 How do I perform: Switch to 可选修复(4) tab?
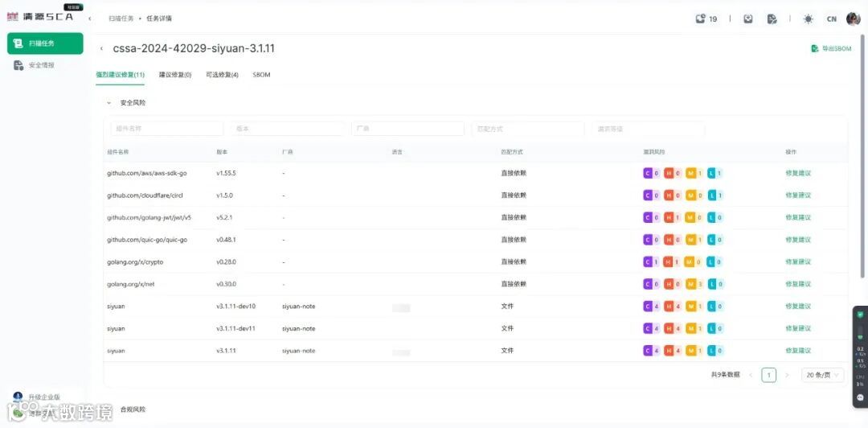tap(222, 74)
